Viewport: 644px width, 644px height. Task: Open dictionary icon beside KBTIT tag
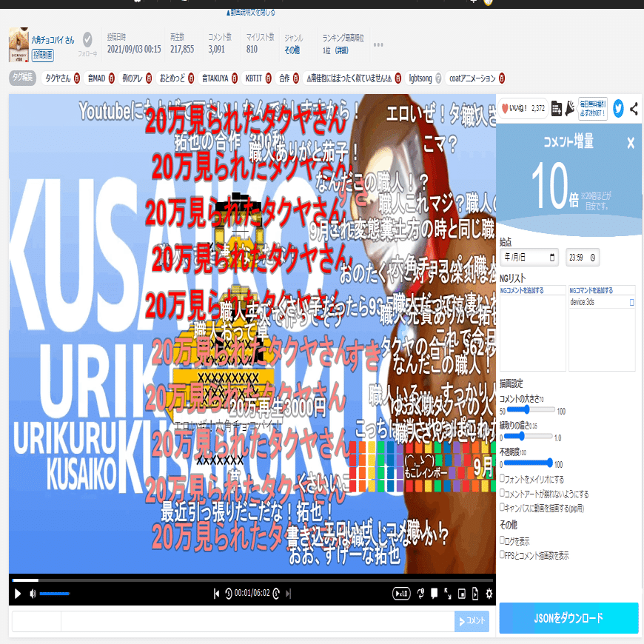pyautogui.click(x=268, y=78)
